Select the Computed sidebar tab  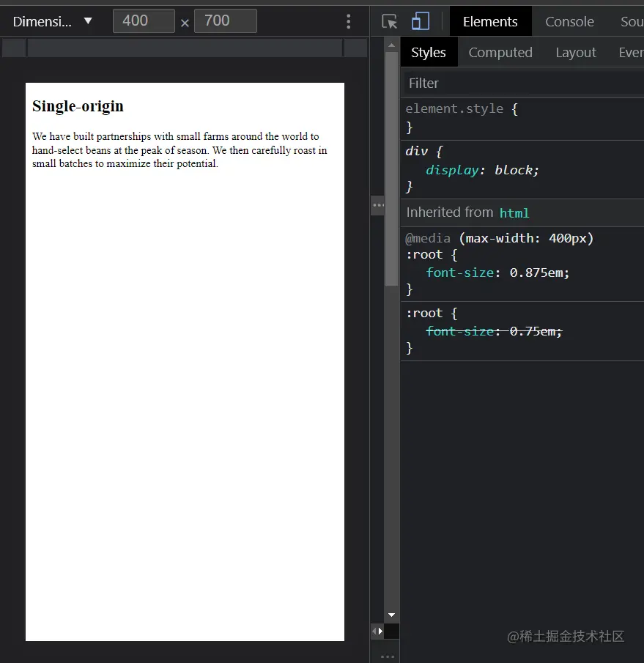point(500,53)
